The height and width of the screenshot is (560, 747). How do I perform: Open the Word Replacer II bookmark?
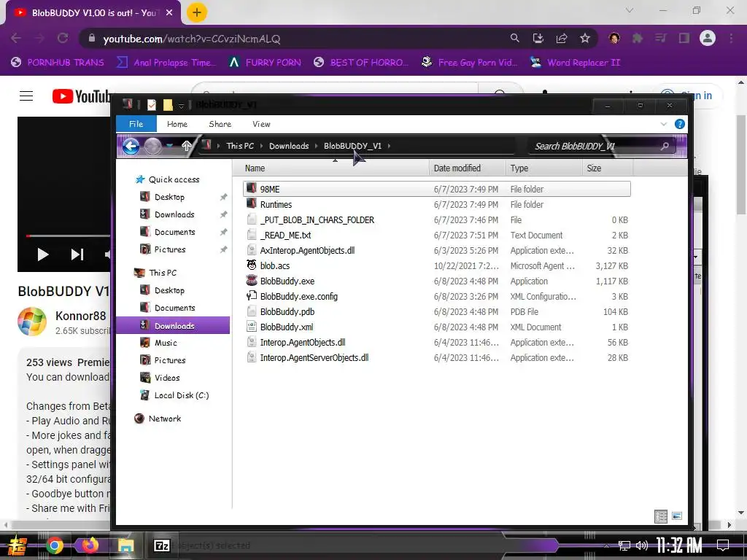tap(575, 63)
